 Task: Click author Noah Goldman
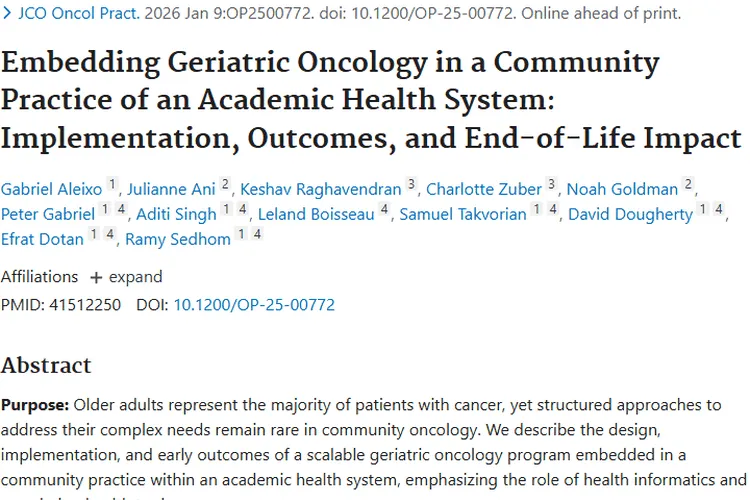pos(622,189)
